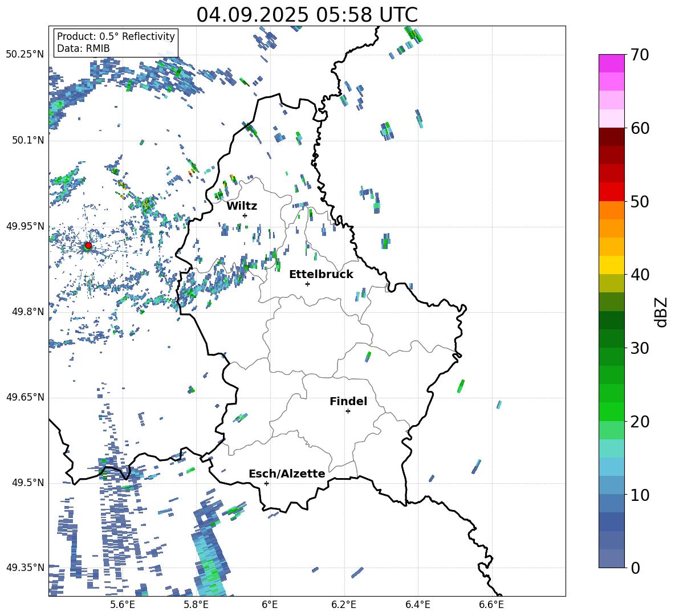Click the dark green 30 dBZ color band
675x616 pixels.
[x=611, y=338]
